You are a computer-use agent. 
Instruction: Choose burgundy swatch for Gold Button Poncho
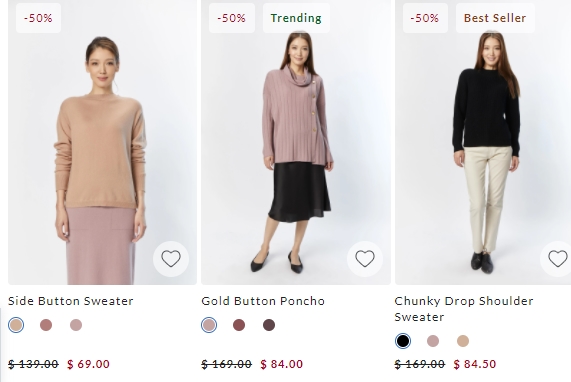click(x=239, y=325)
